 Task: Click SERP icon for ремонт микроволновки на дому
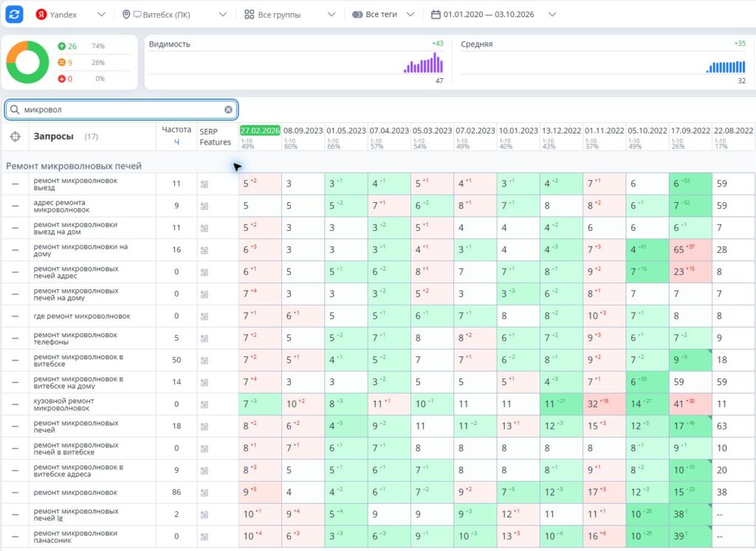point(205,250)
